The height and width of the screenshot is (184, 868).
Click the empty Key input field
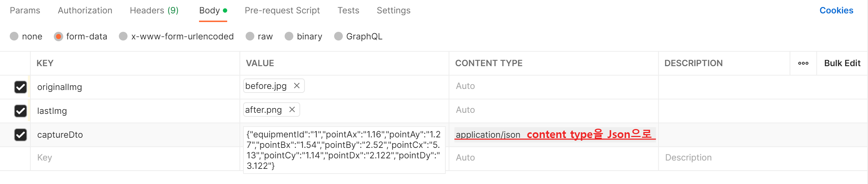point(134,158)
